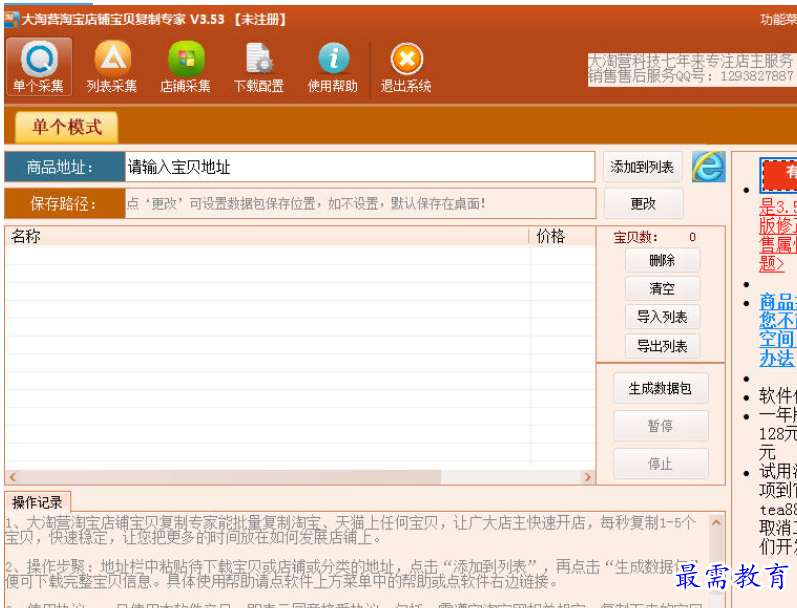Click 添加到列表 button
The image size is (797, 608).
click(642, 167)
